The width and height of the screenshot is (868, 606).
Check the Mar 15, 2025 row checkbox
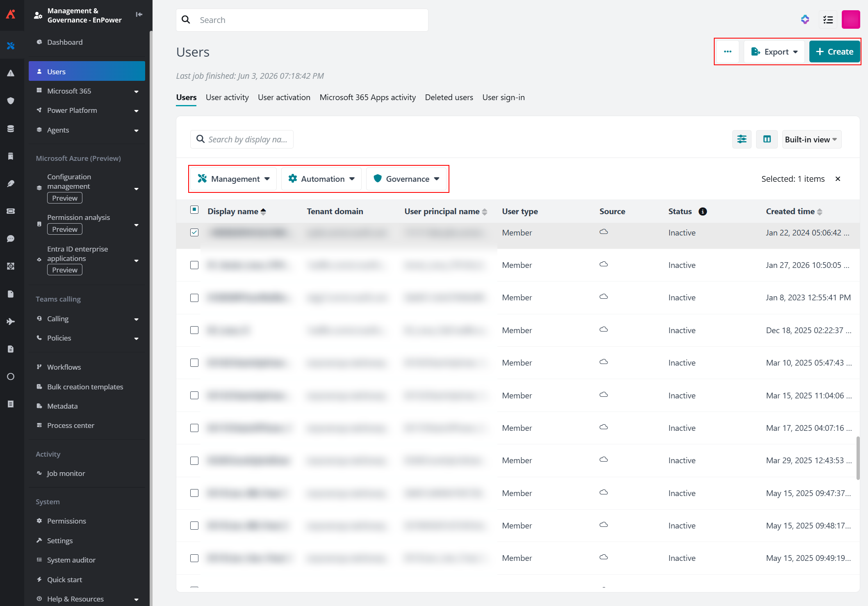tap(194, 396)
